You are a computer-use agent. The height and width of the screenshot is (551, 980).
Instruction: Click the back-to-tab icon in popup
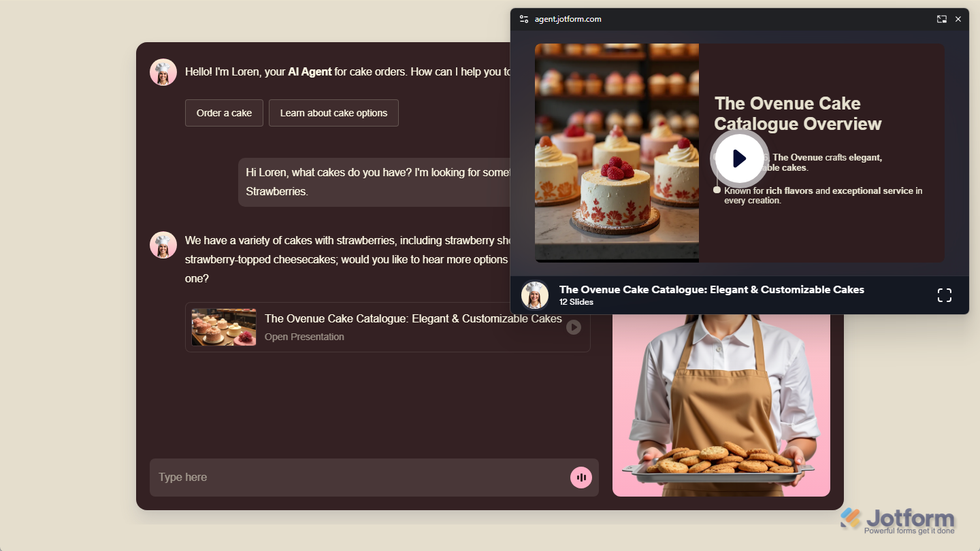pos(941,19)
